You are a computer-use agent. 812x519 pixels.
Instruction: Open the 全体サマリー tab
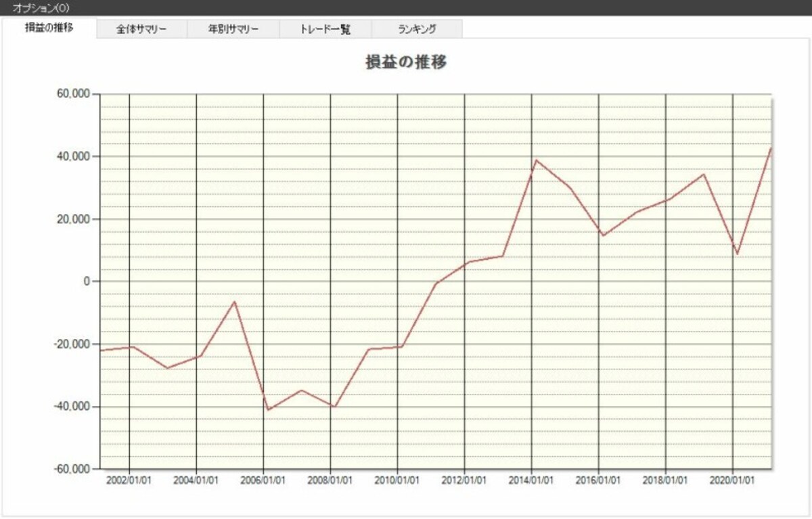click(x=141, y=30)
